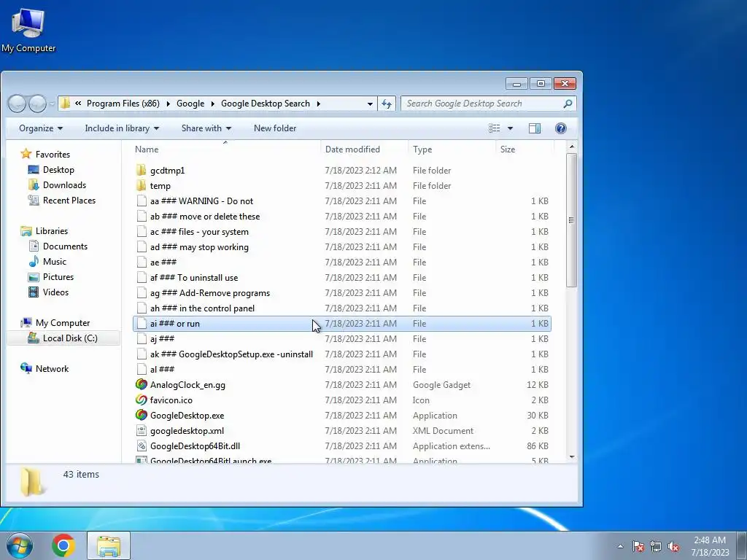
Task: Click scrollbar up arrow in file list
Action: pos(572,147)
